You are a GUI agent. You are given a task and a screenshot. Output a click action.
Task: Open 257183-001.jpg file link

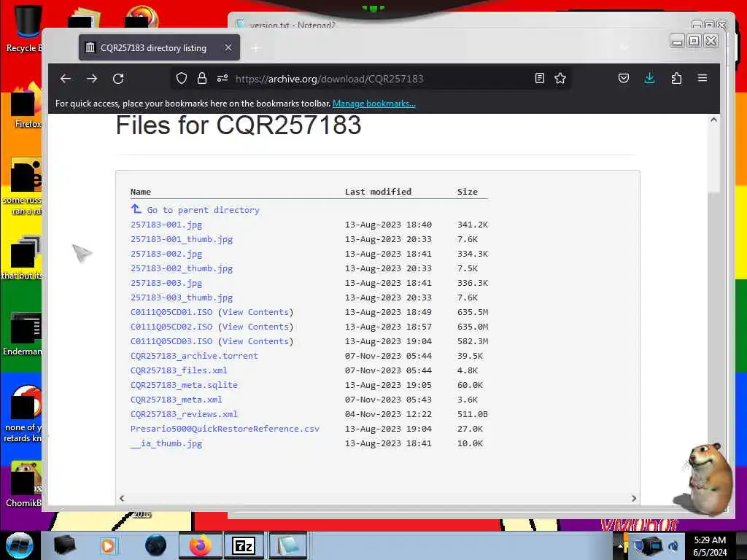166,225
